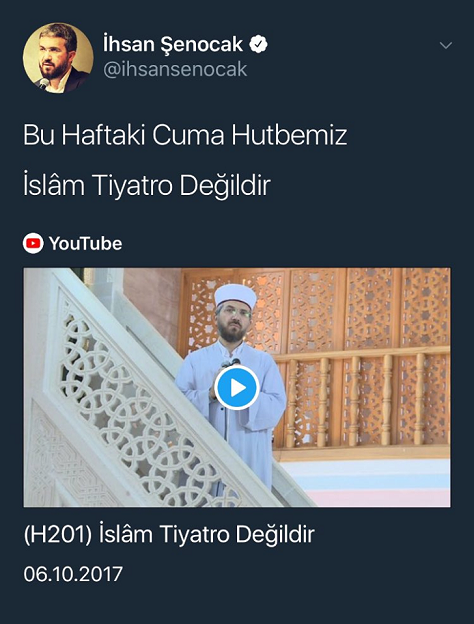Screen dimensions: 474x624
Task: Click the verified badge next to İhsan Şenocak
Action: 258,44
